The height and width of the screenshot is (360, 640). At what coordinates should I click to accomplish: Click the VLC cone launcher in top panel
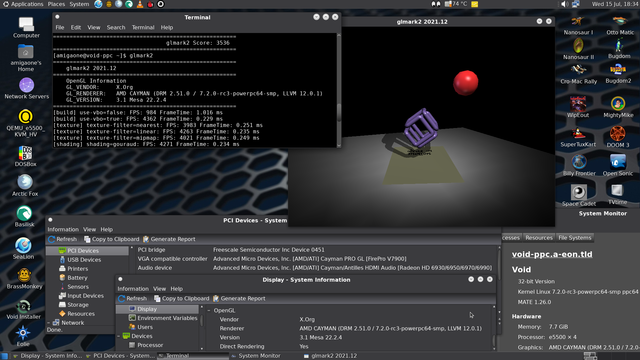[140, 4]
